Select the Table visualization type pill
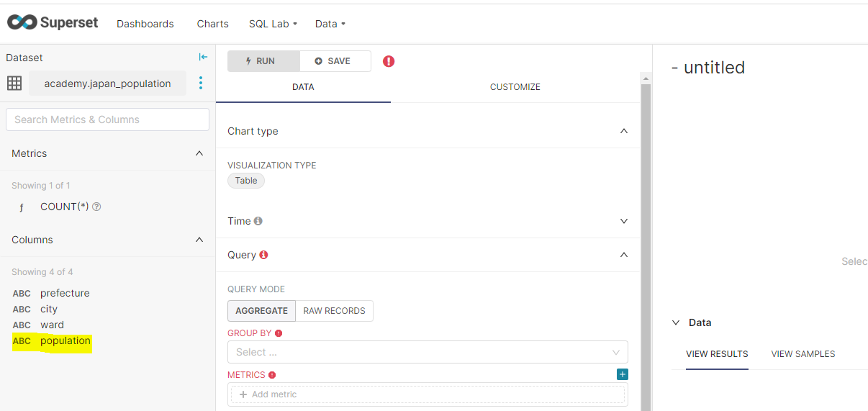The width and height of the screenshot is (868, 411). (x=246, y=181)
